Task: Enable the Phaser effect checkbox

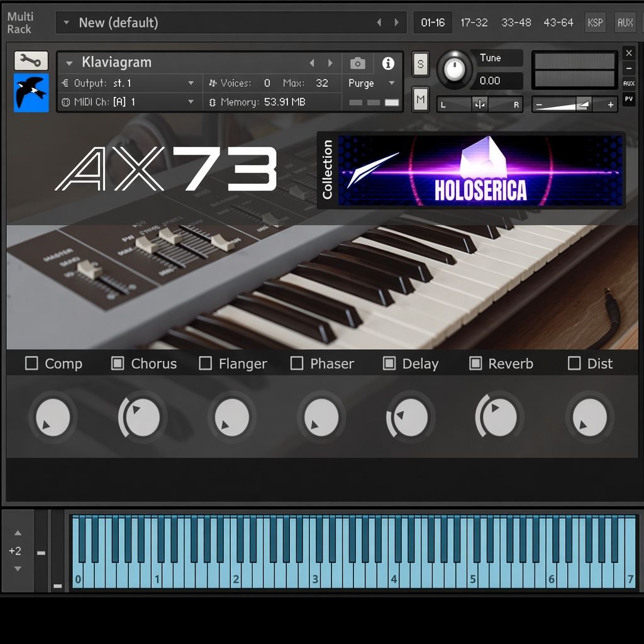Action: click(x=297, y=364)
